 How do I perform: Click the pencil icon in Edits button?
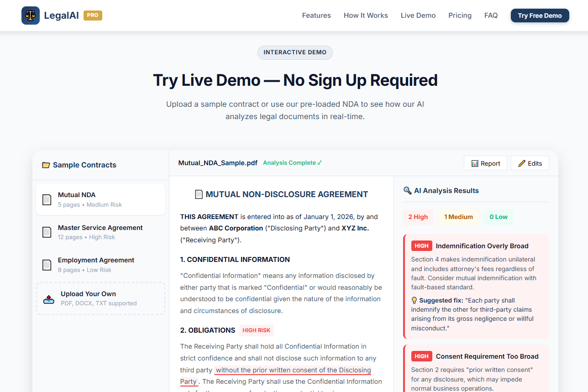[522, 163]
